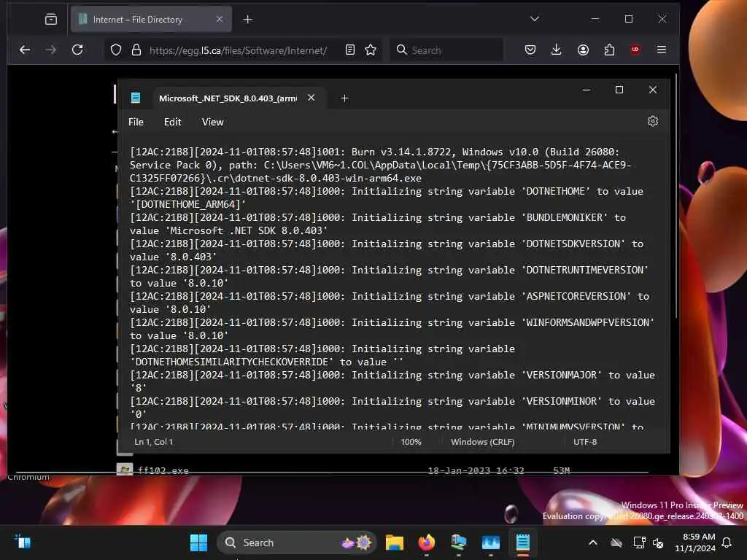This screenshot has width=747, height=560.
Task: Toggle Firefox reader view icon
Action: (x=350, y=50)
